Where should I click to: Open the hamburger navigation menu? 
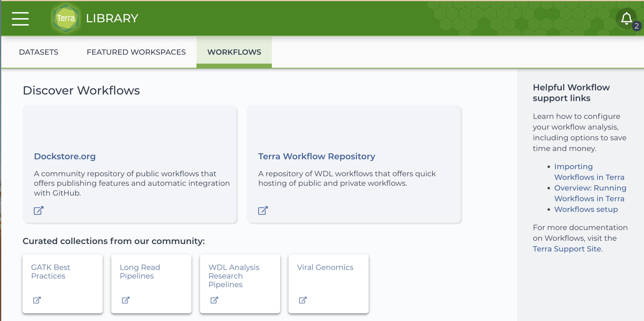tap(20, 18)
